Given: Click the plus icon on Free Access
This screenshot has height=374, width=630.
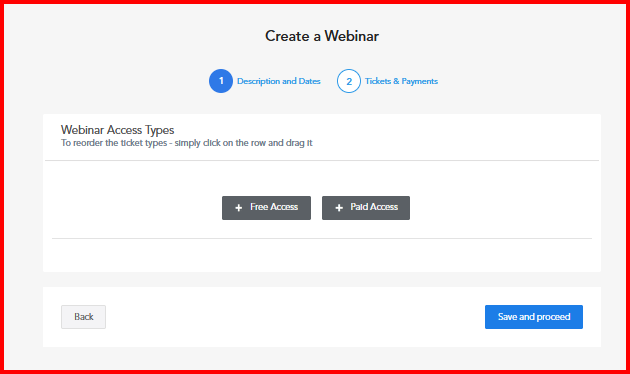Looking at the screenshot, I should [x=239, y=208].
